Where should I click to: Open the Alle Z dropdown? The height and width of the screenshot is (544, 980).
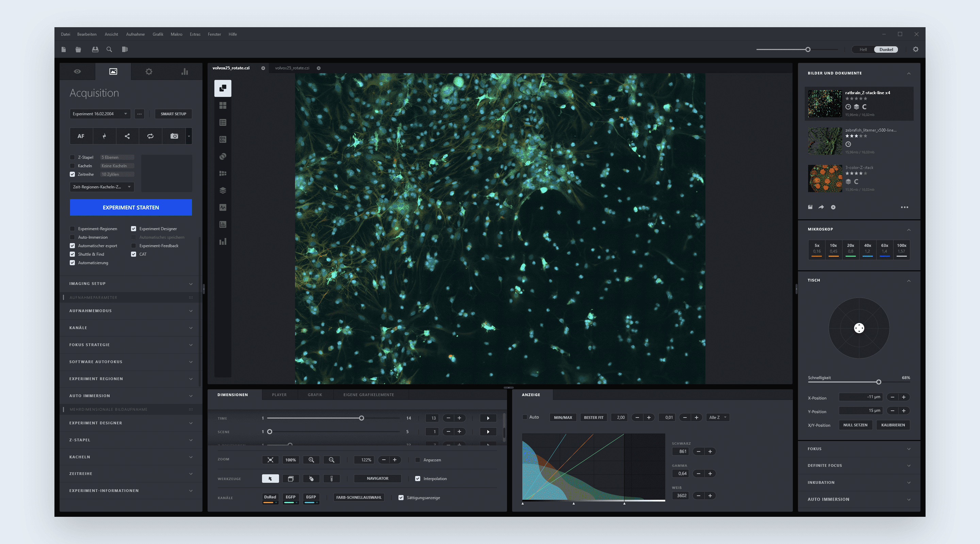pyautogui.click(x=718, y=418)
